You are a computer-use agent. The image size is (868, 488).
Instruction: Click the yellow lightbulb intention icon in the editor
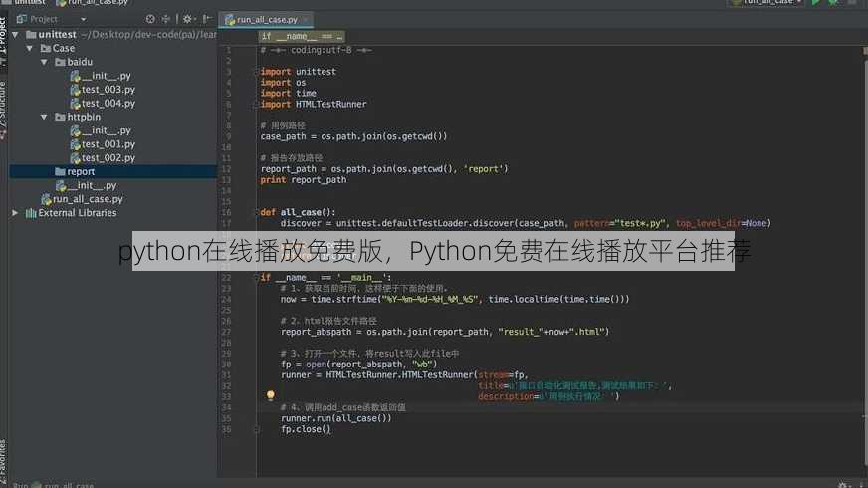pyautogui.click(x=270, y=395)
